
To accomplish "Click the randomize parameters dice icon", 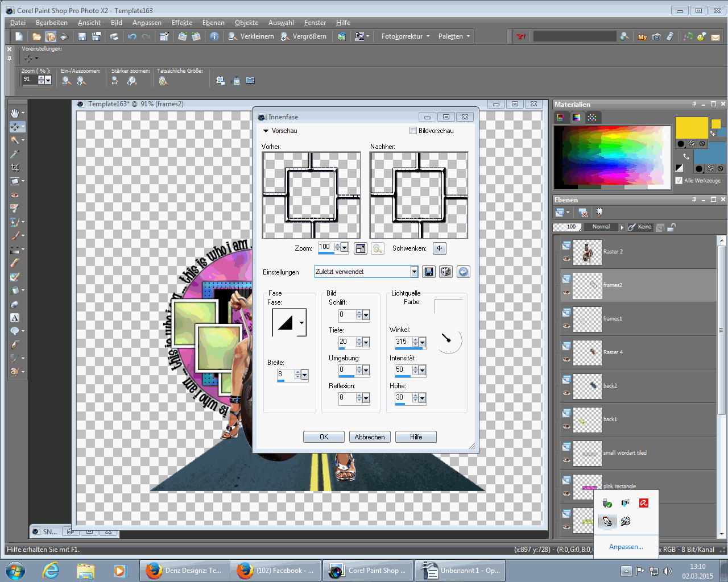I will (x=446, y=272).
